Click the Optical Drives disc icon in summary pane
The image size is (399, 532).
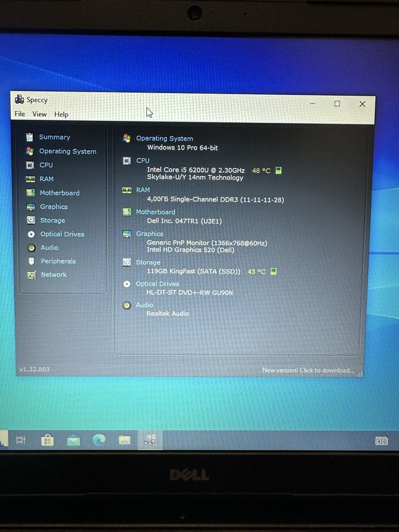tap(127, 284)
